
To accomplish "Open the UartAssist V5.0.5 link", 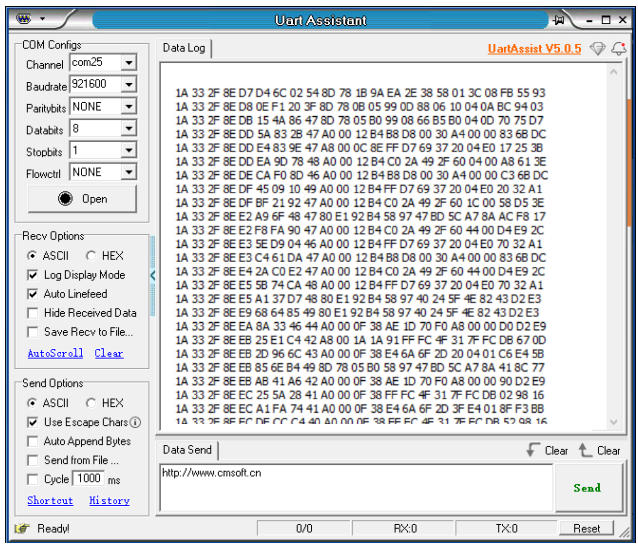I will point(534,49).
